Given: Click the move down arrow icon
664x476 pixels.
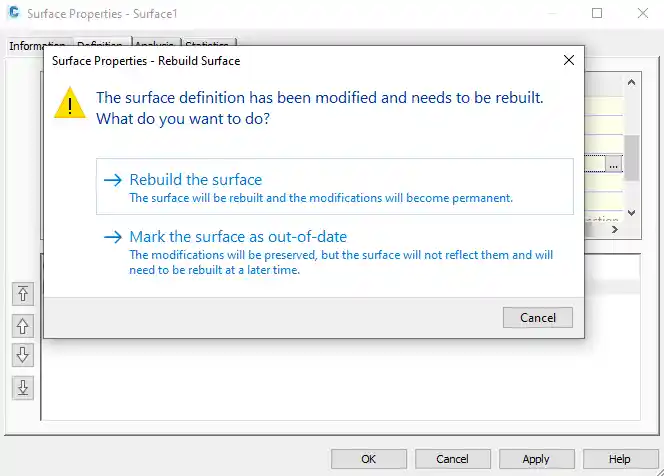Looking at the screenshot, I should [24, 355].
